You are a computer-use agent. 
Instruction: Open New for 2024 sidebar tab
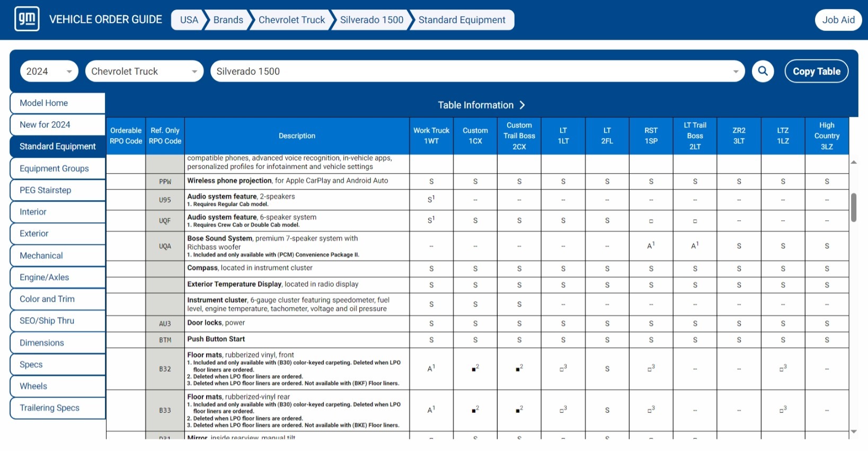point(58,125)
